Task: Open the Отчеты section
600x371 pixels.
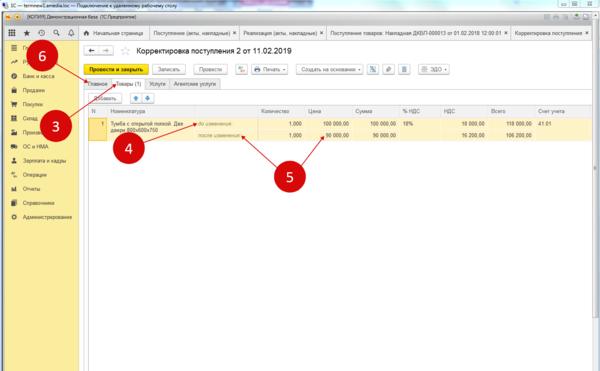Action: point(31,189)
